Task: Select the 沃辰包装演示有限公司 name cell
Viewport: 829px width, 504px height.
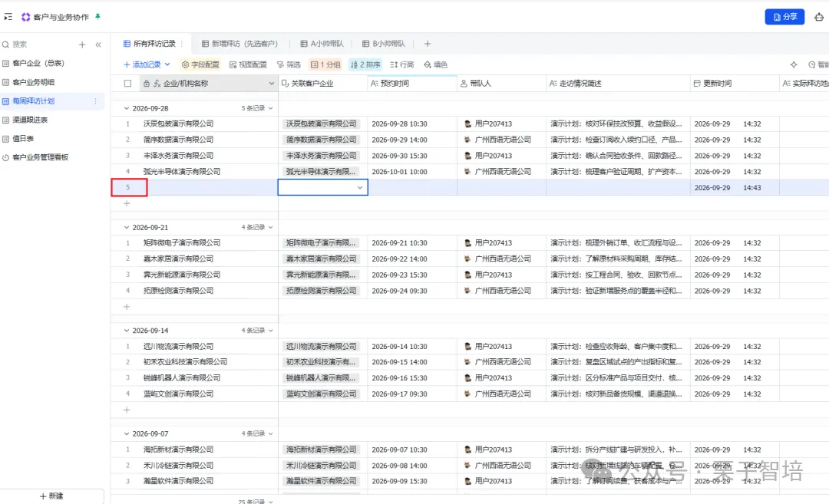Action: click(209, 124)
